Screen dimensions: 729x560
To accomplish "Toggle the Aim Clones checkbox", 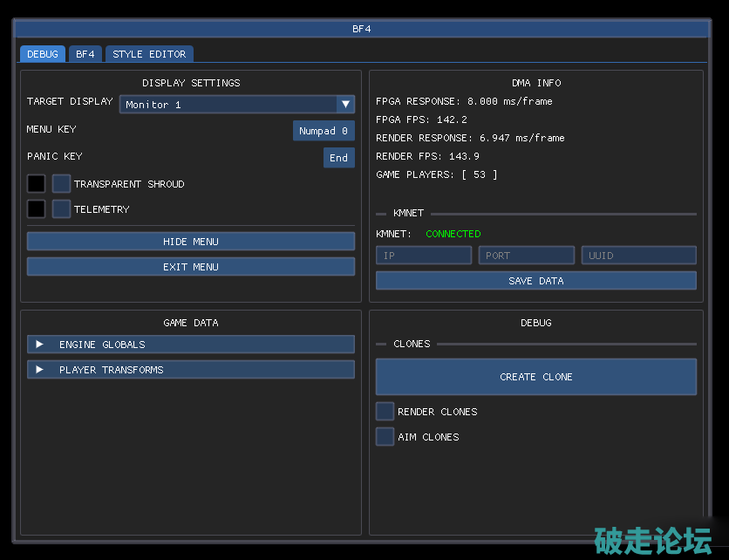I will coord(385,437).
